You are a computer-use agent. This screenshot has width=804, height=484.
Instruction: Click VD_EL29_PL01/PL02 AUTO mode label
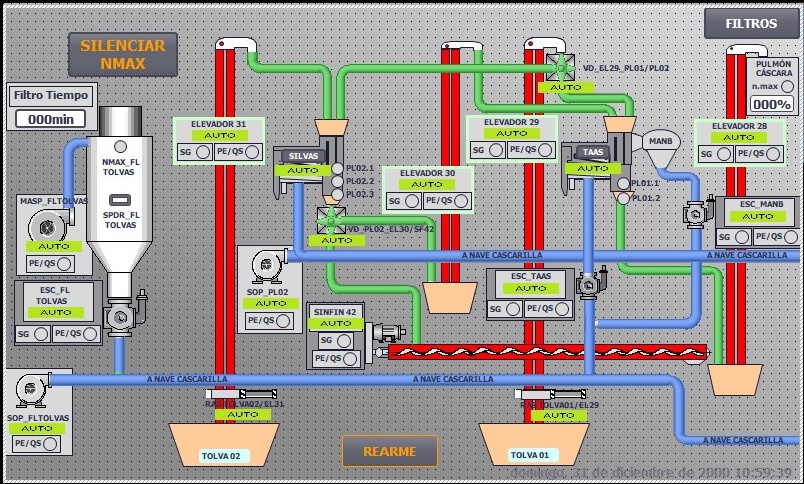tap(566, 88)
